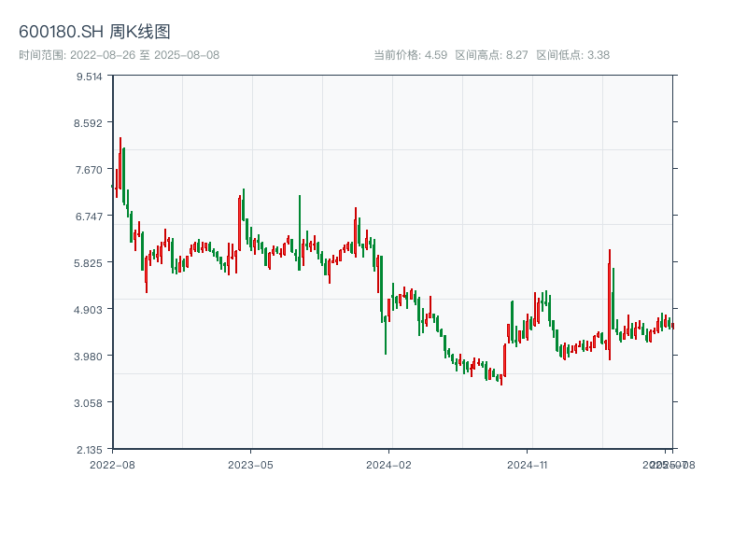Click the long red spike candle in 2025
Image resolution: width=747 pixels, height=560 pixels.
[610, 299]
